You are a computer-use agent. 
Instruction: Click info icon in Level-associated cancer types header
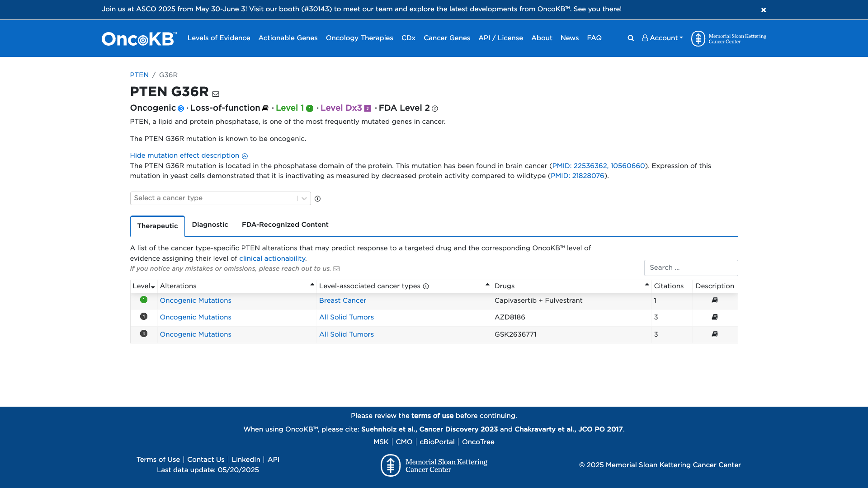[426, 286]
